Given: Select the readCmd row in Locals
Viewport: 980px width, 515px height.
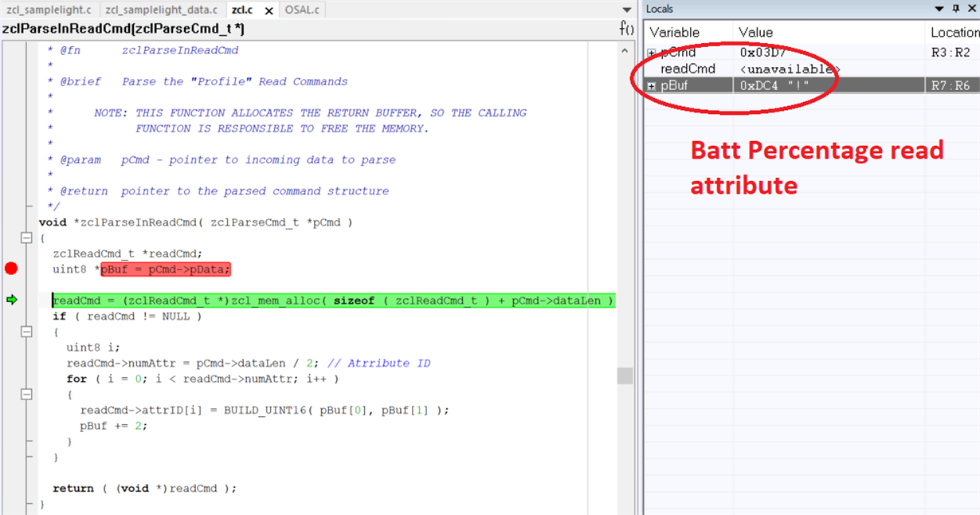Looking at the screenshot, I should click(x=812, y=69).
